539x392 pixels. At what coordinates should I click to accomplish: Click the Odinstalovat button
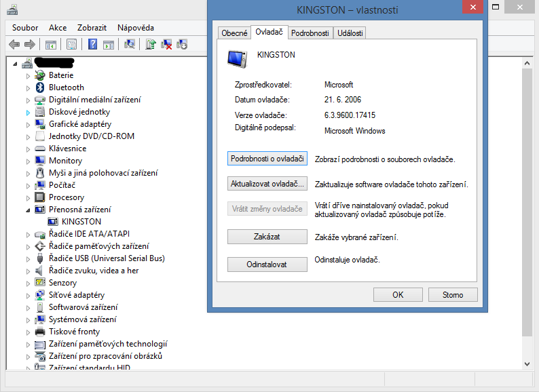pyautogui.click(x=267, y=264)
